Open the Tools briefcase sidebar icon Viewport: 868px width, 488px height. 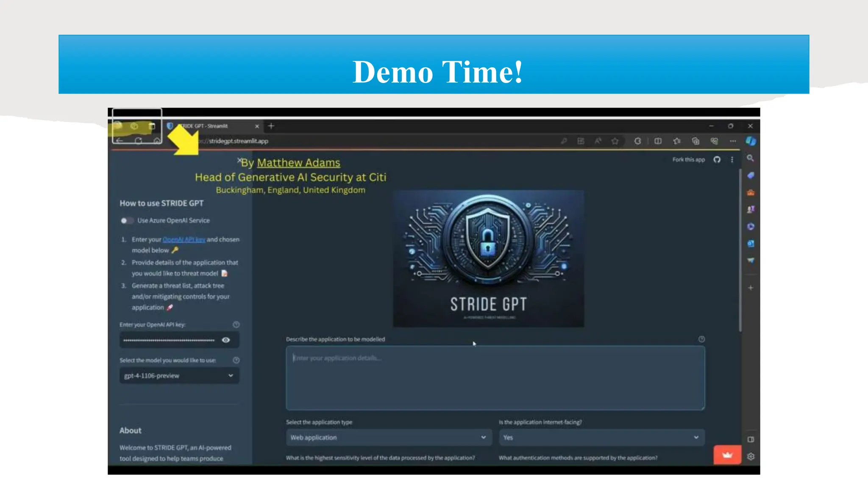(x=751, y=193)
